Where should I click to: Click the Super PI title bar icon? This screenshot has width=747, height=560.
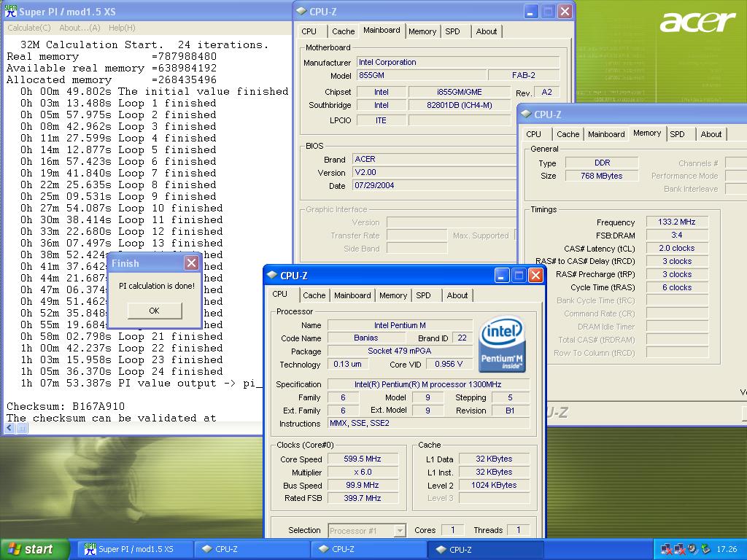(10, 11)
